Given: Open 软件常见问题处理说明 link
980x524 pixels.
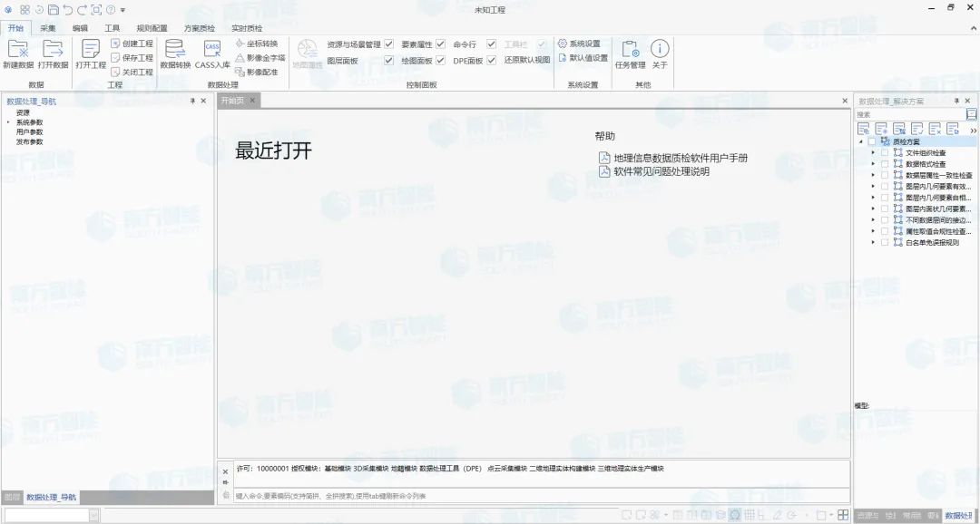Looking at the screenshot, I should coord(661,171).
